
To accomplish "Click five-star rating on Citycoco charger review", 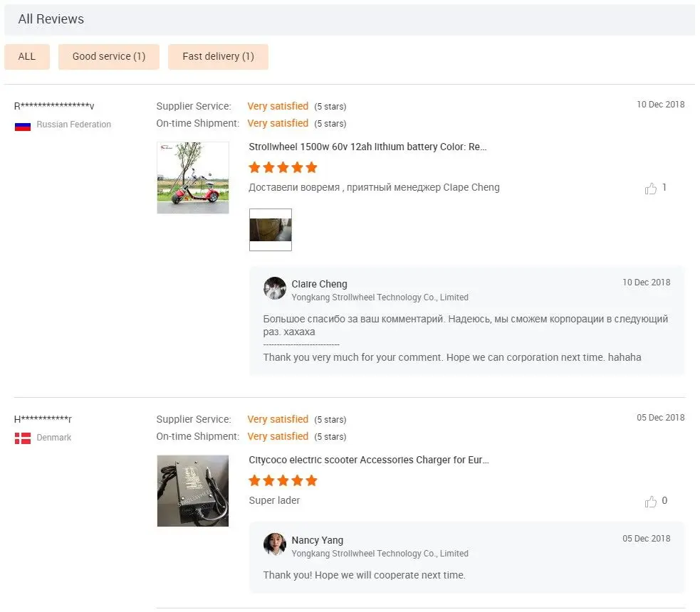I will click(x=283, y=481).
